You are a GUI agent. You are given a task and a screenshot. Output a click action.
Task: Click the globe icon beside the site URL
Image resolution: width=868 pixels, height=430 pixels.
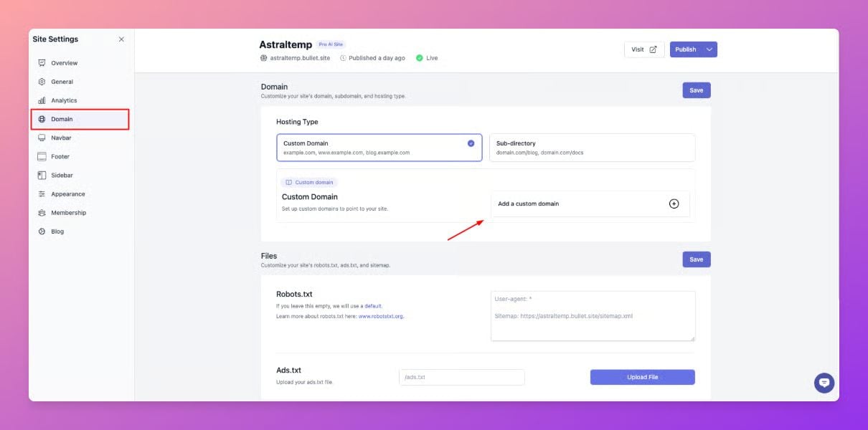(263, 58)
